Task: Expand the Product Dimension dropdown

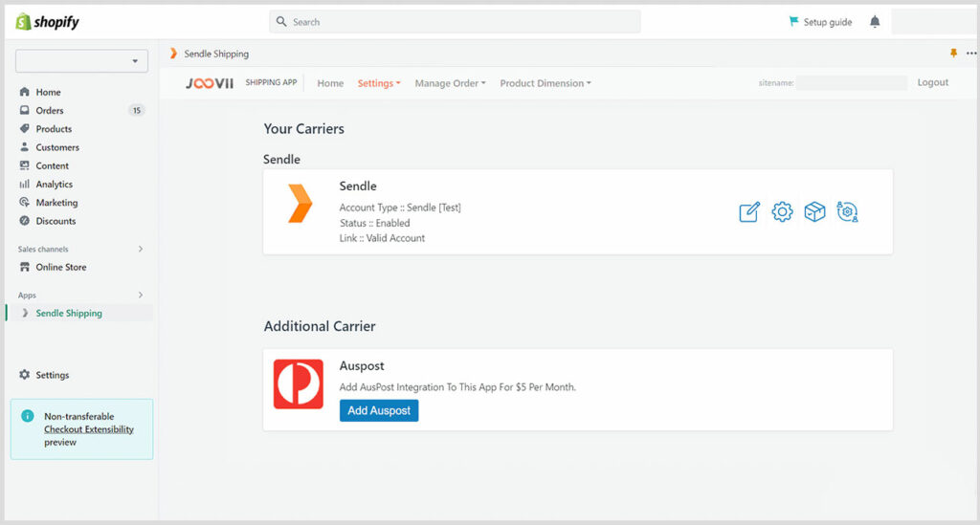Action: (x=545, y=83)
